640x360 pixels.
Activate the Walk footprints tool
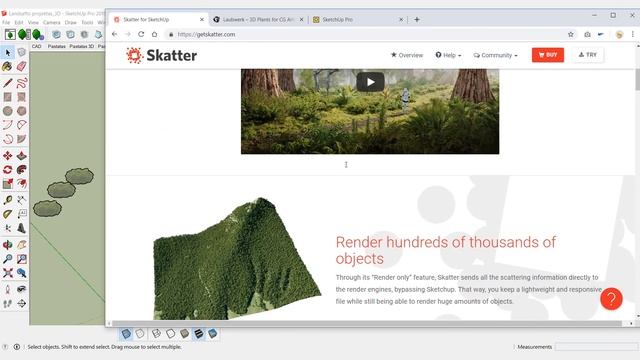(7, 304)
